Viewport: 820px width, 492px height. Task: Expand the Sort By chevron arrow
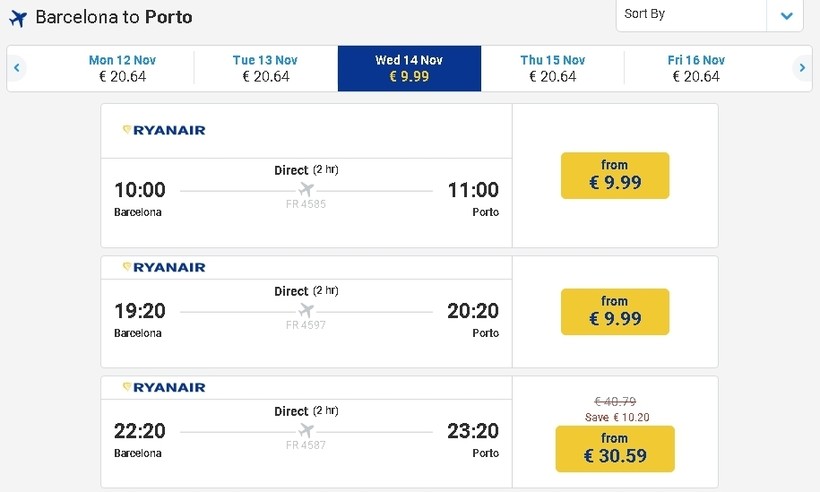[786, 16]
